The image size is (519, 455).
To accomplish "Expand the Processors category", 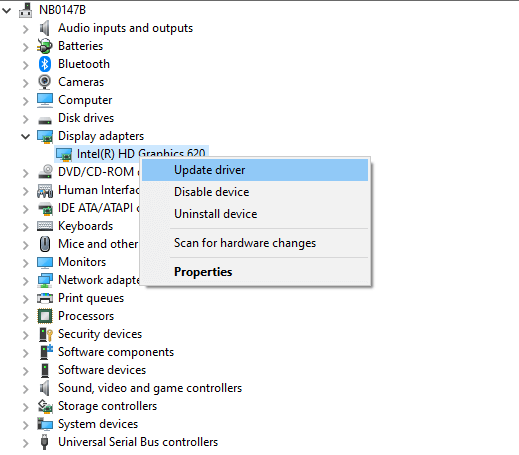I will click(x=25, y=317).
